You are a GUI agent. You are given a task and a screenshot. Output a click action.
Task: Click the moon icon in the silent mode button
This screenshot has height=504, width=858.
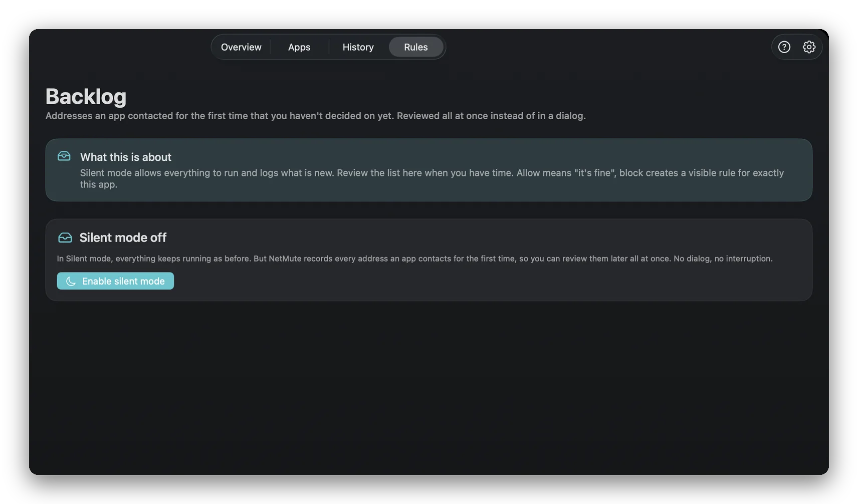(x=71, y=281)
